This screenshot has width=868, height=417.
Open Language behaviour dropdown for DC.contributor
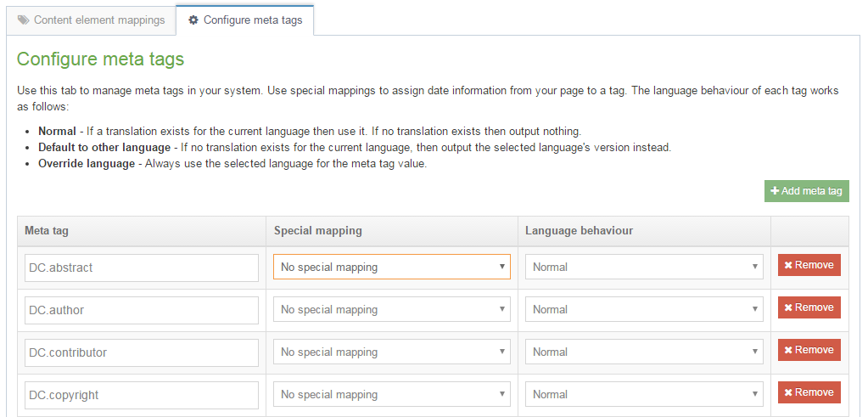coord(644,352)
